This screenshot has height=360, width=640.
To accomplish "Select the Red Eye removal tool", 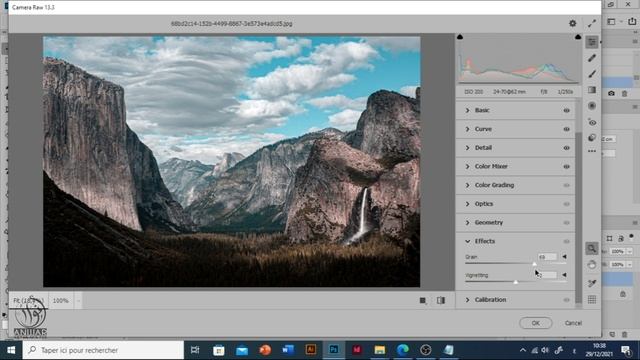I will tap(592, 122).
